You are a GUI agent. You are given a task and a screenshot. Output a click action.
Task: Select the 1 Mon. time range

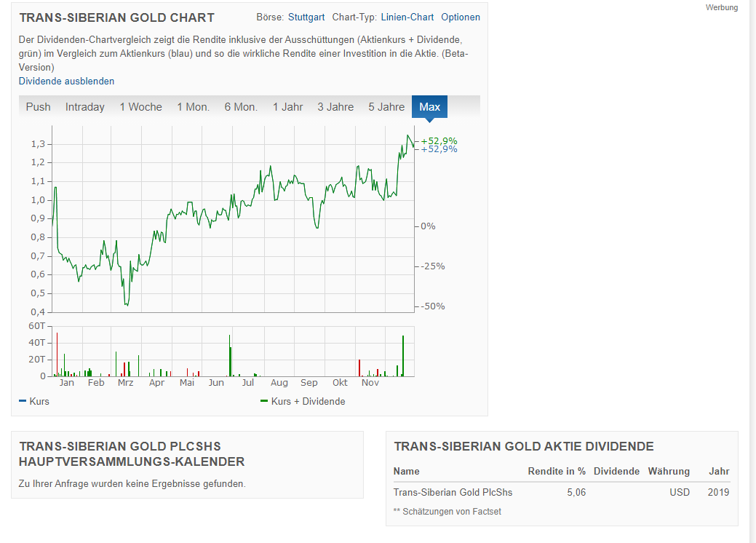tap(193, 107)
